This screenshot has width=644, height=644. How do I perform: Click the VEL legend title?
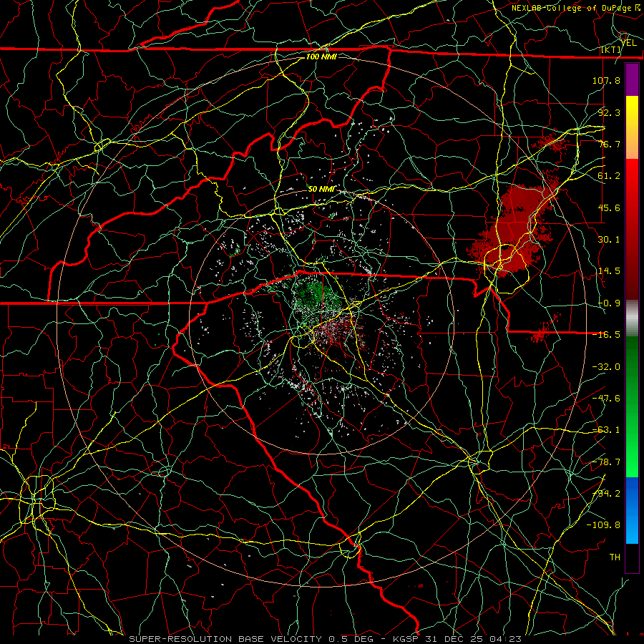[x=629, y=43]
